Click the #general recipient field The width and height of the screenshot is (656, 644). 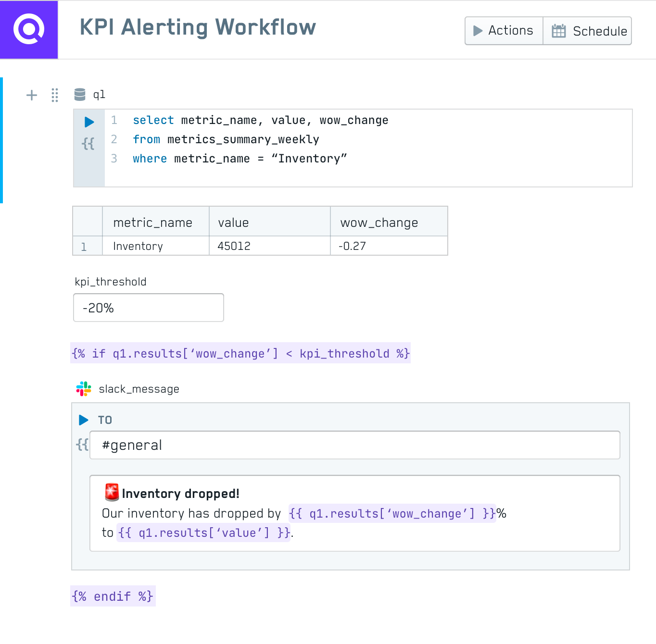pyautogui.click(x=354, y=445)
